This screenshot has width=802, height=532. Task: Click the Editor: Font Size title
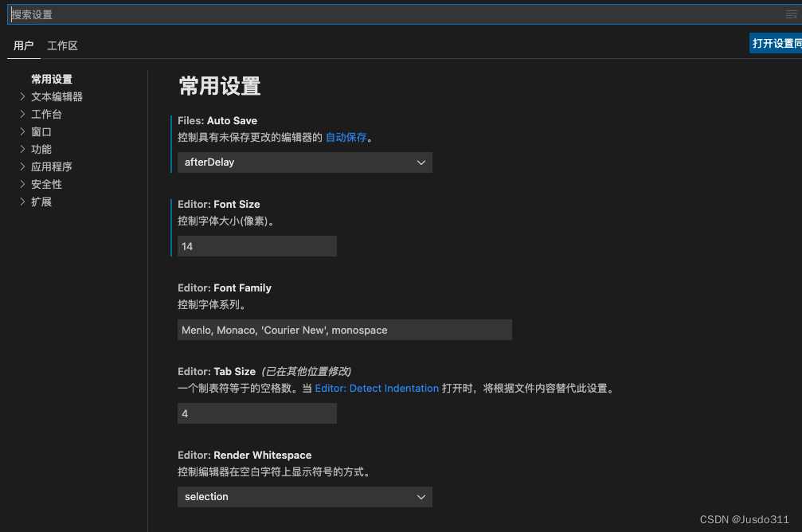coord(219,204)
